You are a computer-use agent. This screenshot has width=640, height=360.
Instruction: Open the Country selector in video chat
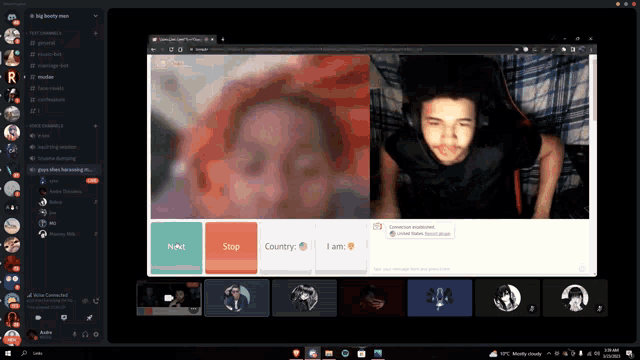[286, 247]
